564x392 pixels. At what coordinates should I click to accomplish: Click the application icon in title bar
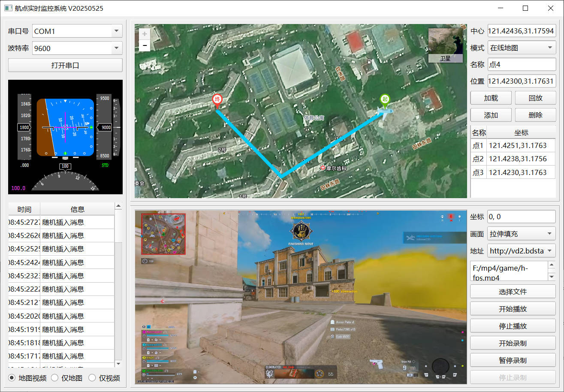(8, 8)
